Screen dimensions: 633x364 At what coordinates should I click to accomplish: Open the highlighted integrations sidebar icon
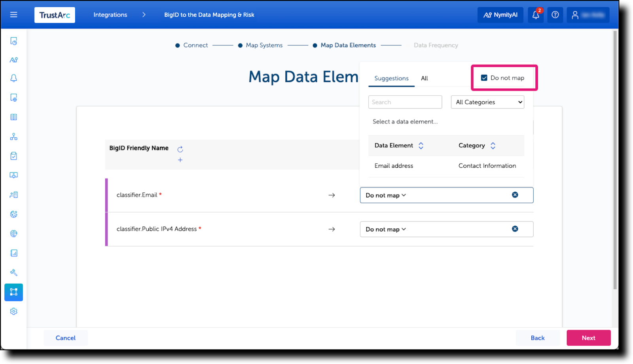point(14,292)
